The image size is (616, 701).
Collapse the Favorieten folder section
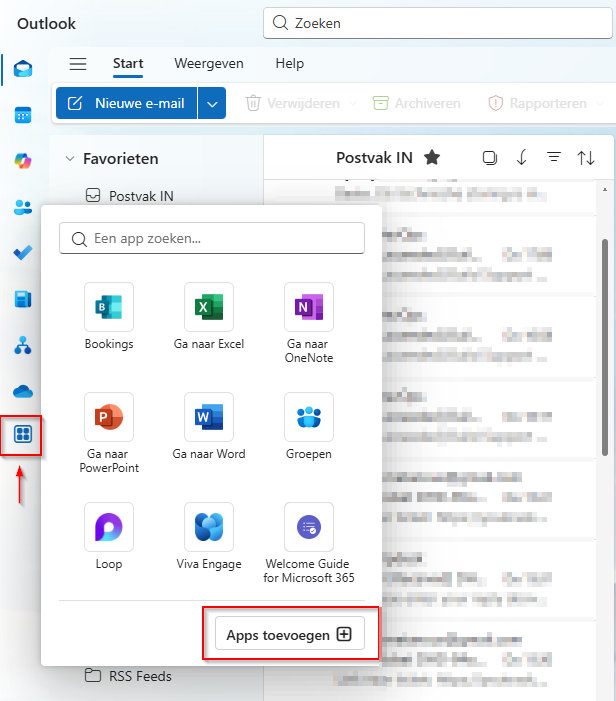tap(70, 158)
